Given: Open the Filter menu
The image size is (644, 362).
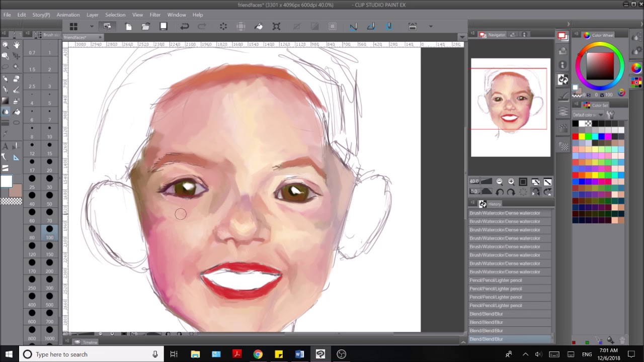Looking at the screenshot, I should tap(155, 15).
